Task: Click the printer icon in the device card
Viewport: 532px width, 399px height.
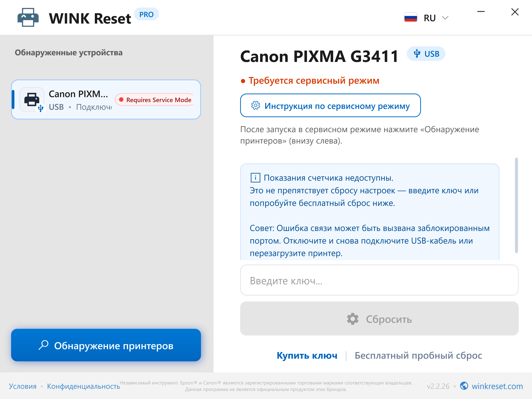Action: 32,100
